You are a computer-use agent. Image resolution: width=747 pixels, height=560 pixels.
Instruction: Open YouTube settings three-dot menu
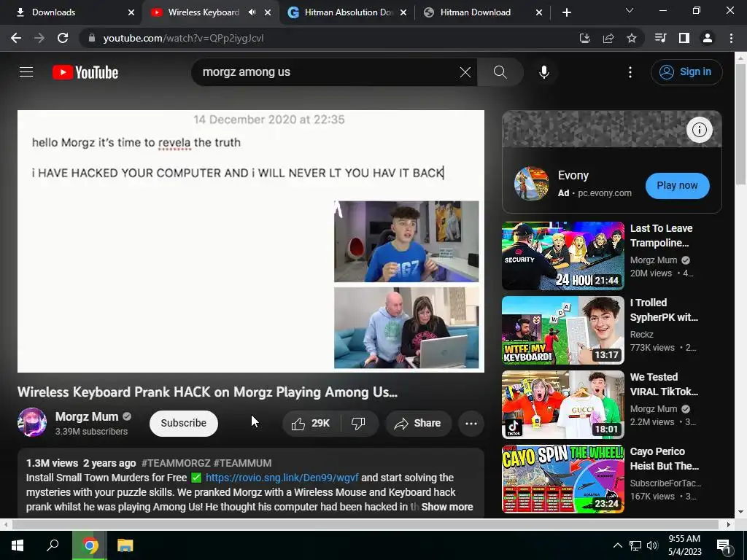point(630,72)
